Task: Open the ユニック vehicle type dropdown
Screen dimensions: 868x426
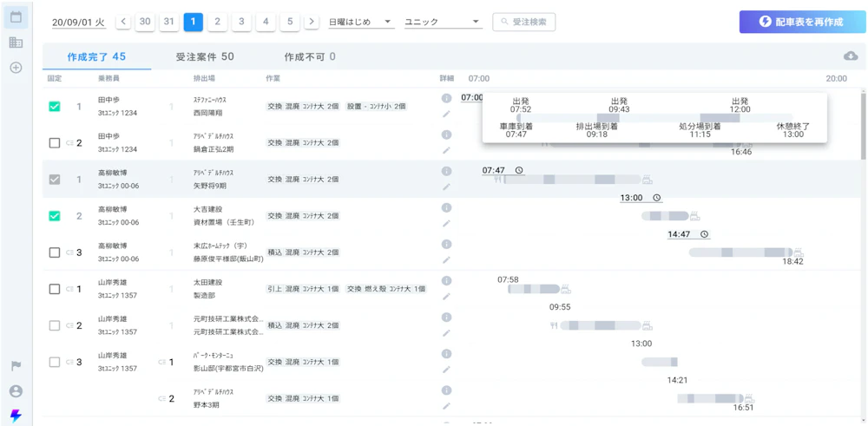Action: [x=443, y=23]
